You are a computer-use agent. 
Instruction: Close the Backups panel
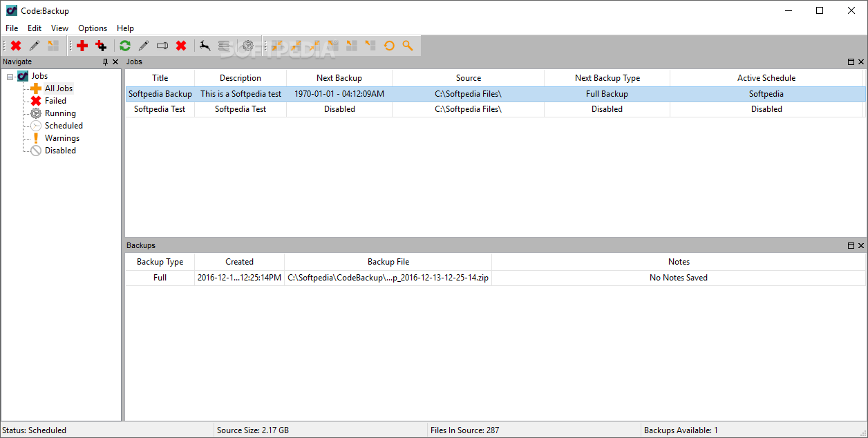click(861, 246)
